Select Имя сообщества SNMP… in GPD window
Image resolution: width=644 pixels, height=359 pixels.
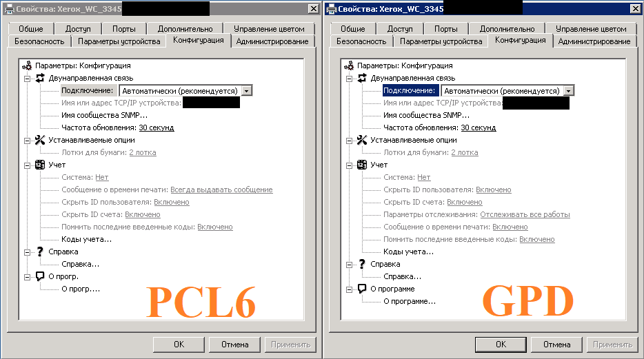pos(426,115)
